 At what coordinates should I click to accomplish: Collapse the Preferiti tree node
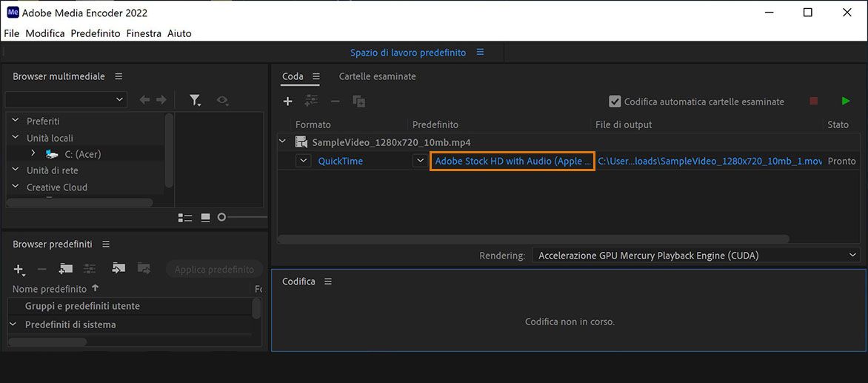pyautogui.click(x=16, y=121)
